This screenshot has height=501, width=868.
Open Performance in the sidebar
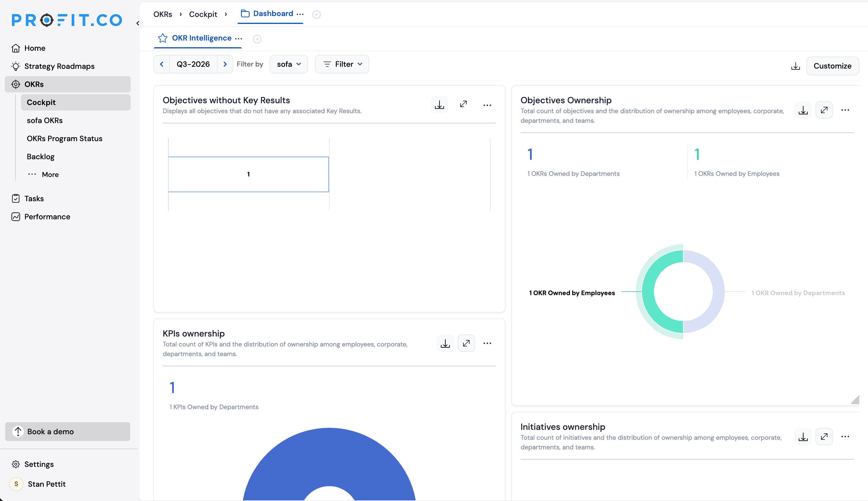[67, 217]
